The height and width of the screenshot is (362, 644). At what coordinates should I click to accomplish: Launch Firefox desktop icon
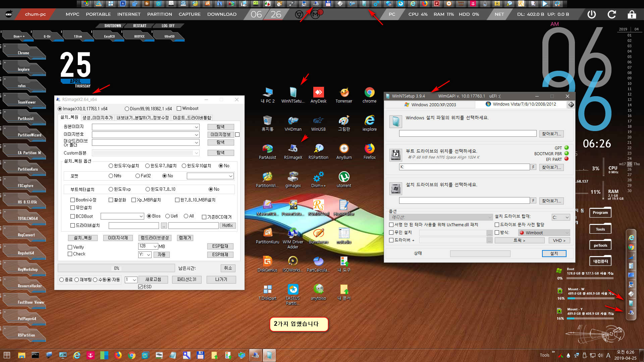pos(369,151)
